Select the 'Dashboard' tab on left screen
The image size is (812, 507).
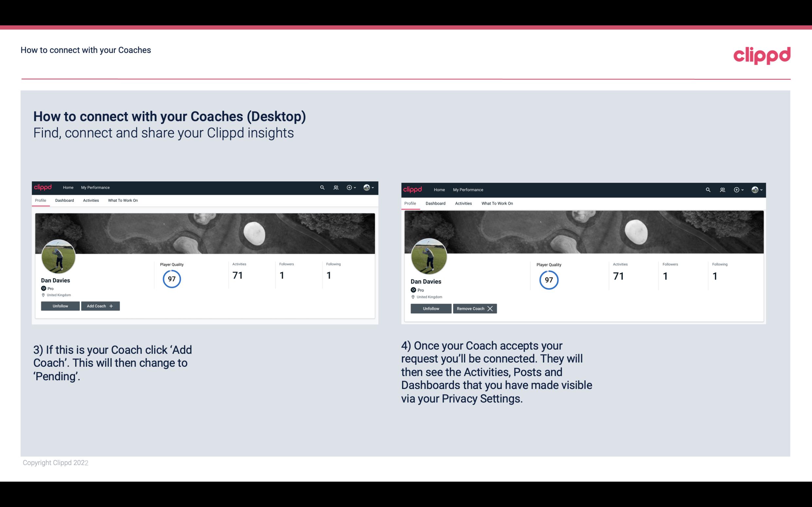point(64,200)
